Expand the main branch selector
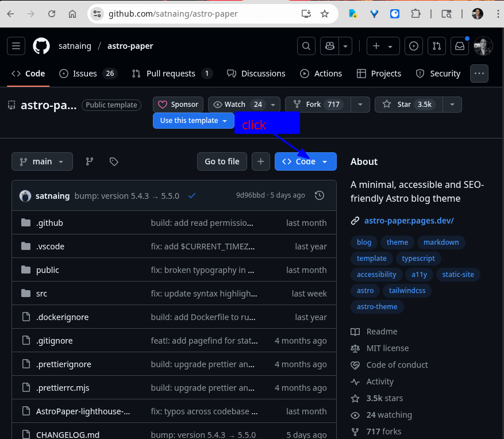Image resolution: width=504 pixels, height=439 pixels. [x=42, y=161]
